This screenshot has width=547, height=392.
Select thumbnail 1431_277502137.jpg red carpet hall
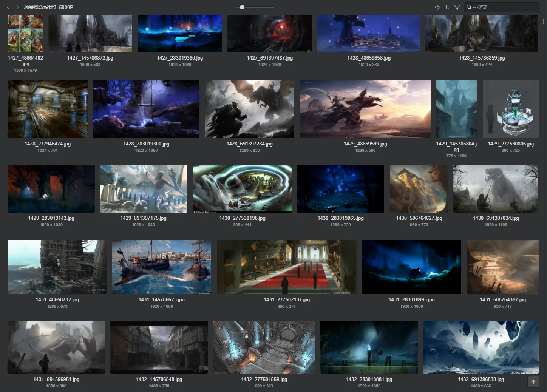286,267
